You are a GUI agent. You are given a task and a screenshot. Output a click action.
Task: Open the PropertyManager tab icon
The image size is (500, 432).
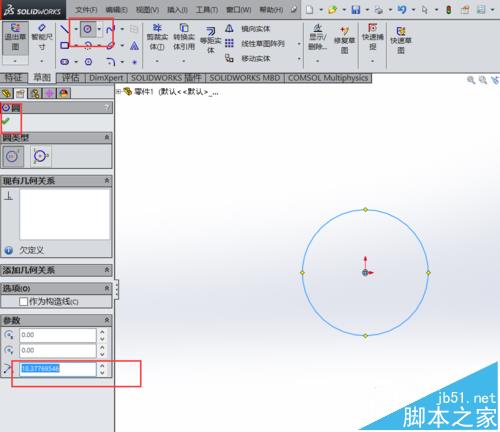coord(20,93)
